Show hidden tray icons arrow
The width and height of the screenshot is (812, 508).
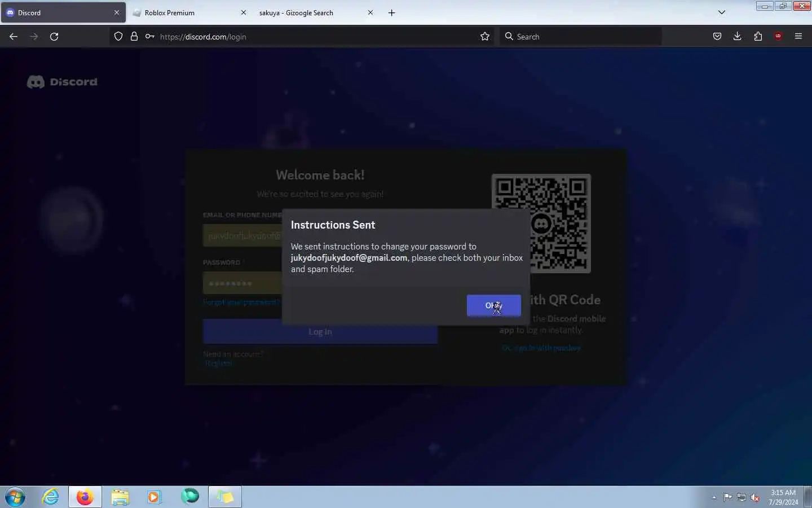[x=714, y=498]
